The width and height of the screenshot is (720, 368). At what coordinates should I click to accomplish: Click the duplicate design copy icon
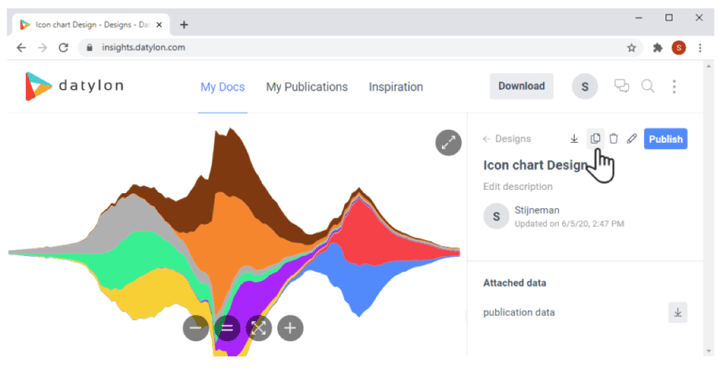pos(595,139)
